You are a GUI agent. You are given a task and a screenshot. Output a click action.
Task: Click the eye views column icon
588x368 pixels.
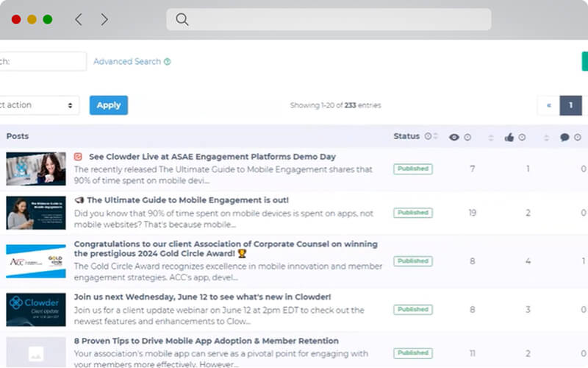pos(454,138)
